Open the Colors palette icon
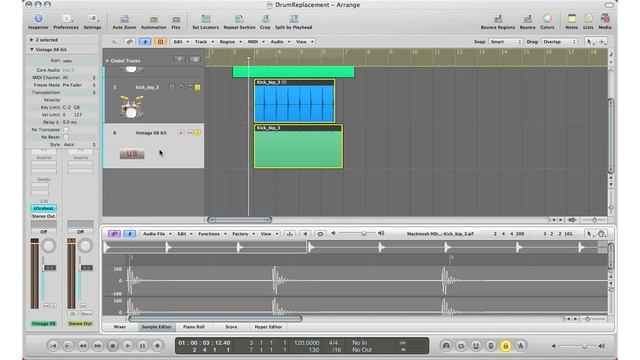This screenshot has width=640, height=360. pos(547,18)
